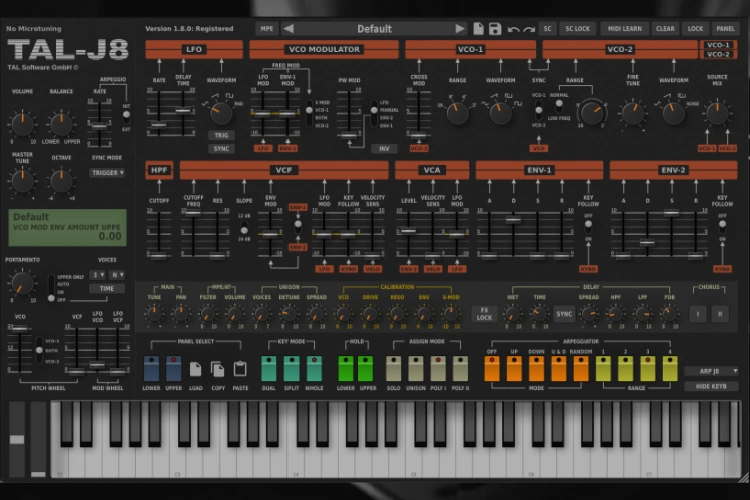750x500 pixels.
Task: Click the Balance knob
Action: (x=61, y=124)
